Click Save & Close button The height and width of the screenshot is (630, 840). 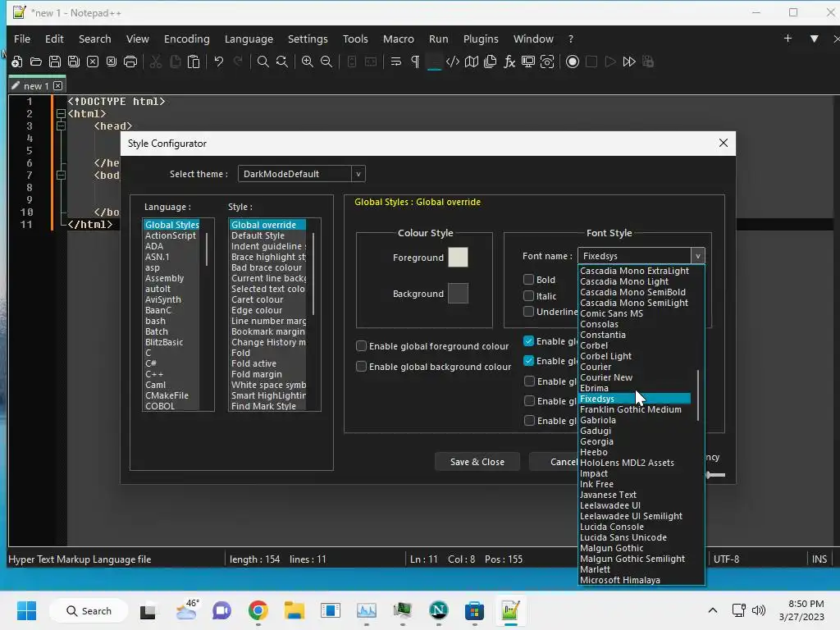[x=477, y=462]
